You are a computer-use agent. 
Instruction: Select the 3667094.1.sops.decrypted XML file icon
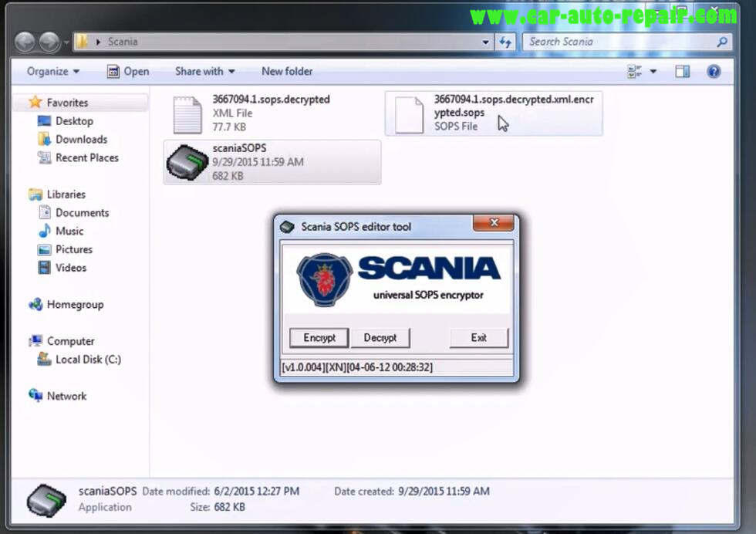pos(187,114)
